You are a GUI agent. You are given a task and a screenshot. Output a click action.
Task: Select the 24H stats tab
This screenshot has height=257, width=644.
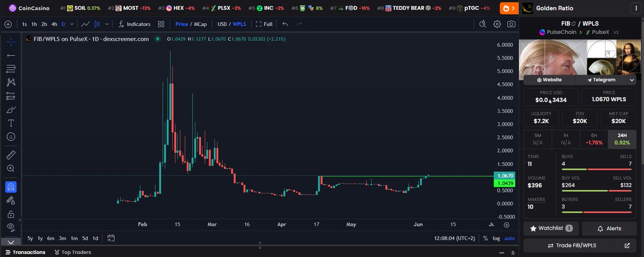pyautogui.click(x=622, y=139)
